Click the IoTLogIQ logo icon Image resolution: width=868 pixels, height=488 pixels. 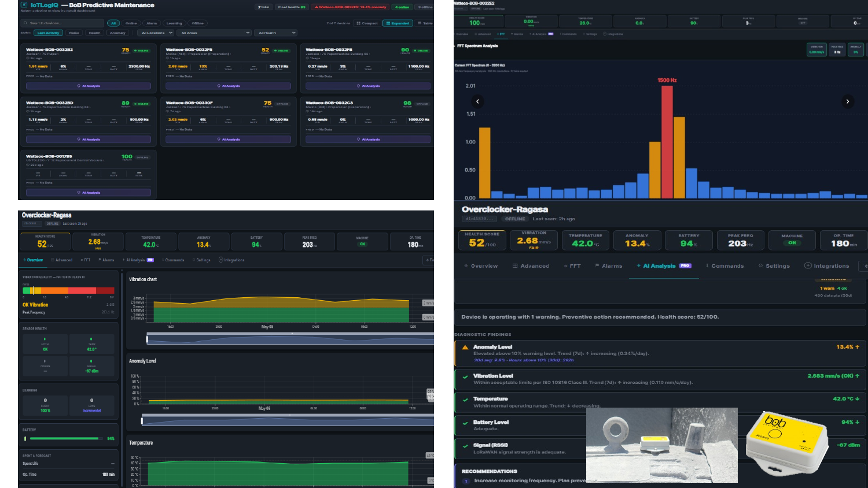click(x=24, y=5)
